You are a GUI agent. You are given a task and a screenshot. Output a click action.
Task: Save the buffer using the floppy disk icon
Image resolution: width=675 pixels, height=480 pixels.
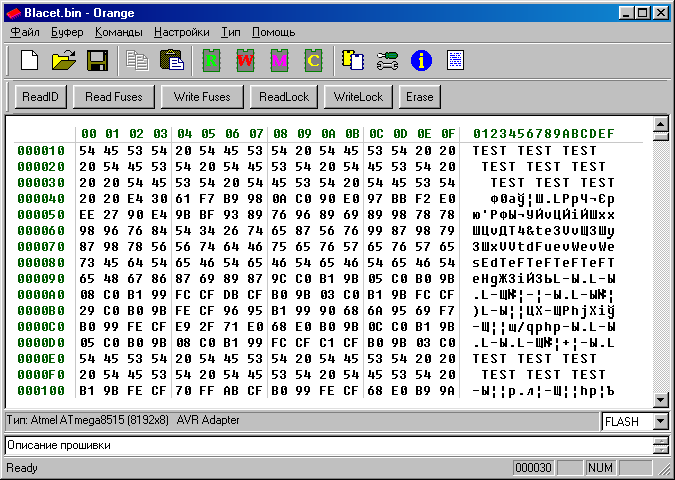click(x=98, y=60)
